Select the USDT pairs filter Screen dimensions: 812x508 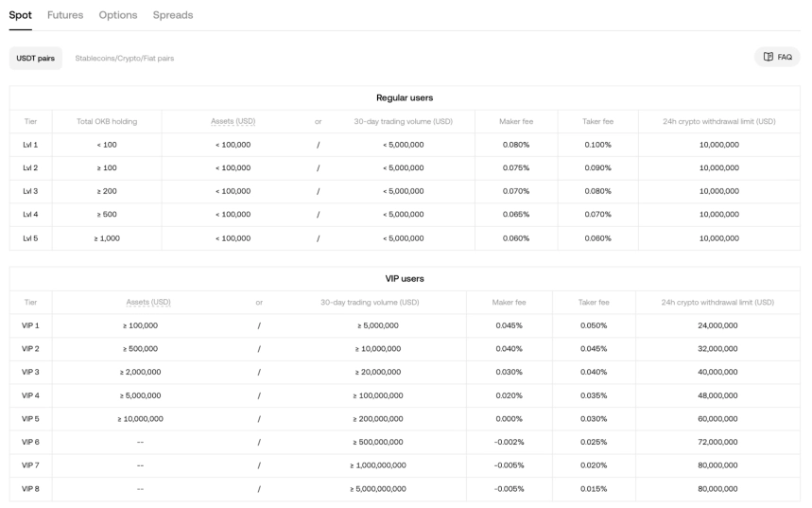[36, 59]
